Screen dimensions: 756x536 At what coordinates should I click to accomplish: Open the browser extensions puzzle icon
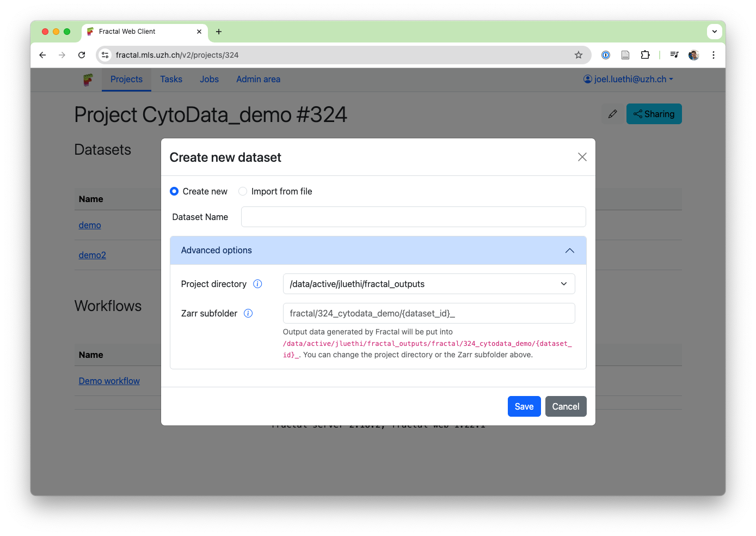click(645, 55)
